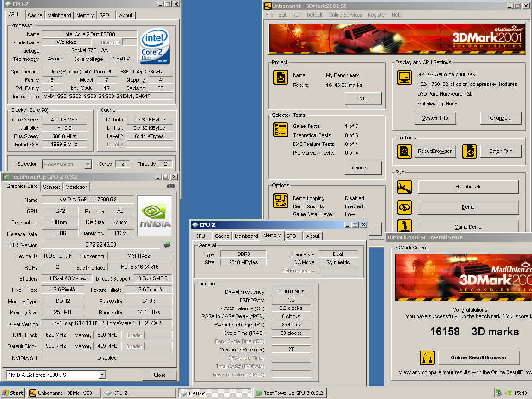Screen dimensions: 532x399
Task: Click the ResultBrowser magnifier icon
Action: [405, 151]
